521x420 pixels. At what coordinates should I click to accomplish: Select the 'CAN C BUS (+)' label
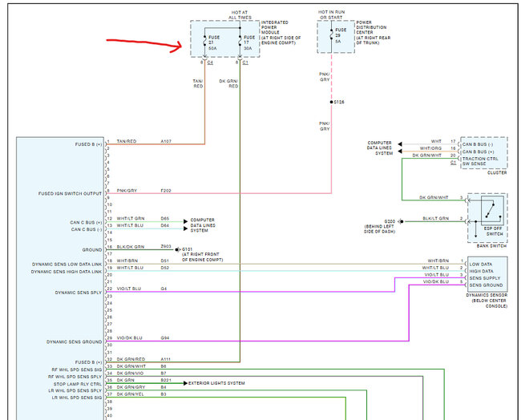[86, 222]
